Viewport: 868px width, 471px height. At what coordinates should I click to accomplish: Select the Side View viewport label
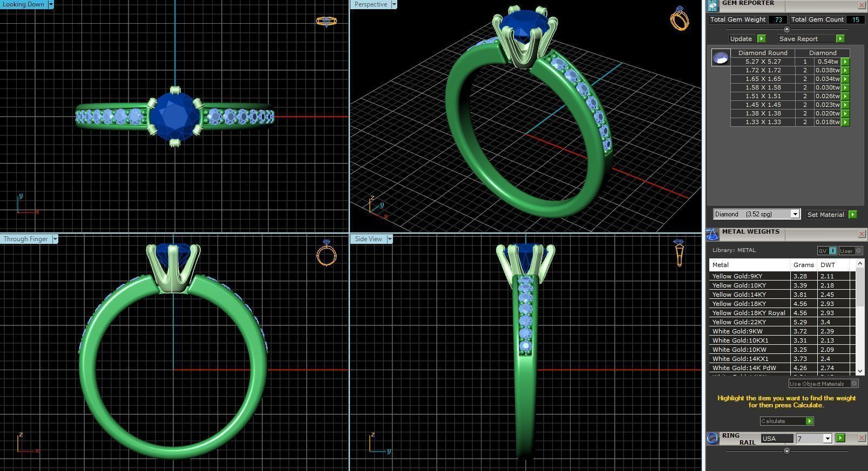(x=369, y=239)
